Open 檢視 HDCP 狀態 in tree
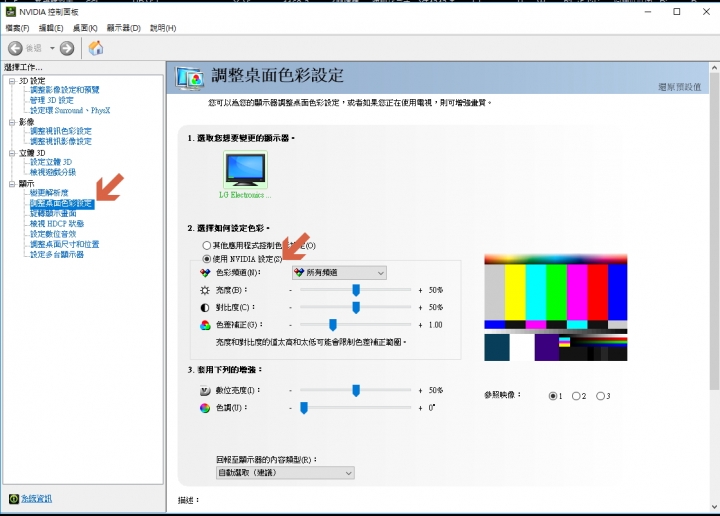Screen dimensions: 720x516 click(57, 224)
